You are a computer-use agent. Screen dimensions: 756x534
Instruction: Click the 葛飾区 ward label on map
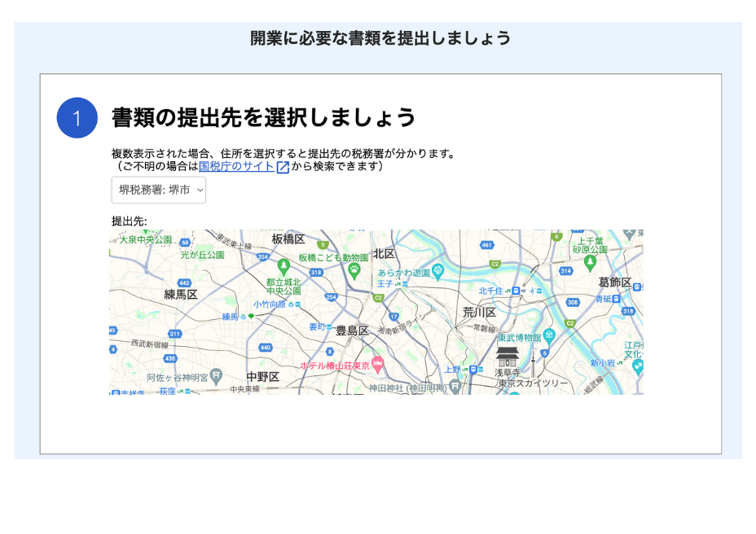tap(614, 282)
